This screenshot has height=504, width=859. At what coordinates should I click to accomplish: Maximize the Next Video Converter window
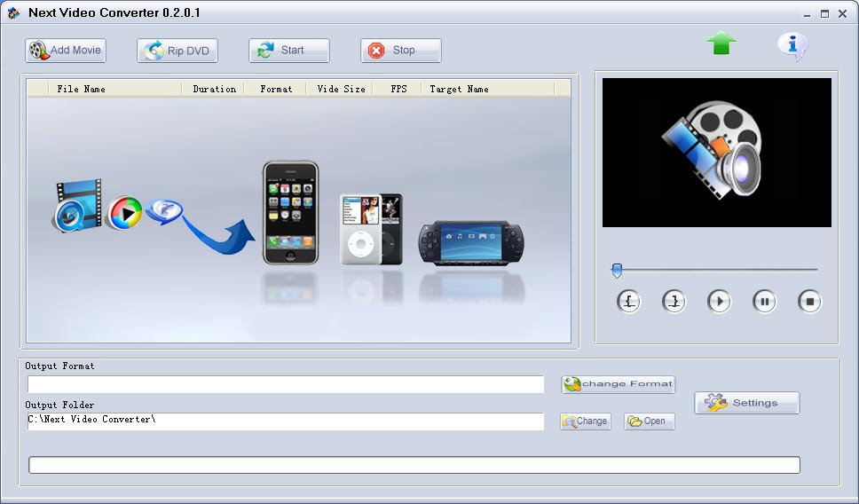[824, 14]
